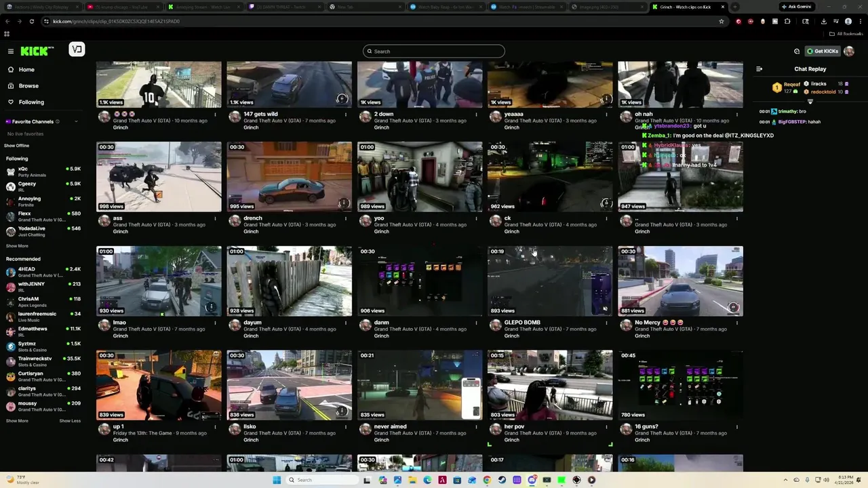Viewport: 868px width, 488px height.
Task: Open Windows Start menu
Action: coord(277,480)
